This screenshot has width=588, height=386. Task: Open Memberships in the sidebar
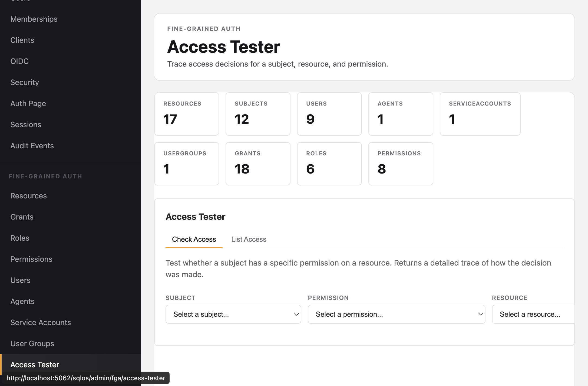(34, 19)
